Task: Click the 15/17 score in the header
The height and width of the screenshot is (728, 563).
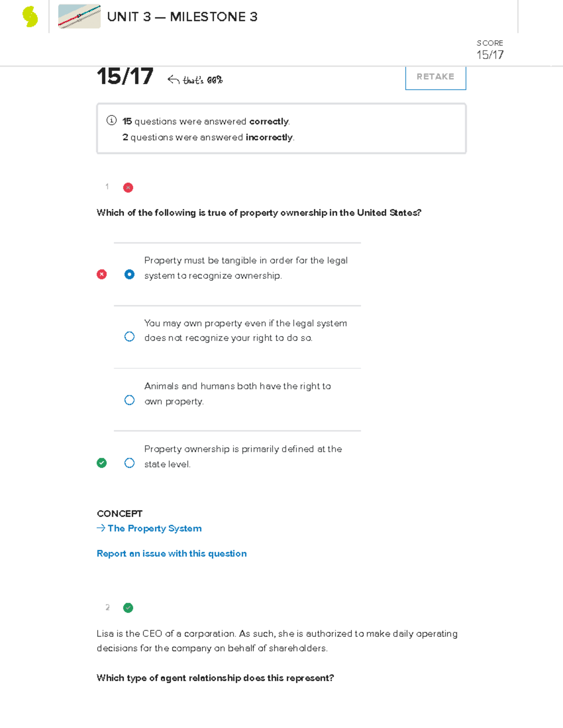Action: (x=490, y=55)
